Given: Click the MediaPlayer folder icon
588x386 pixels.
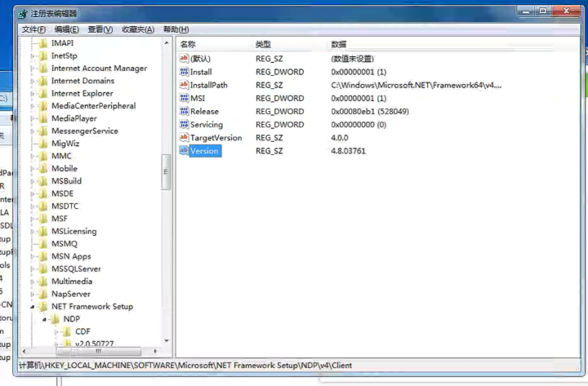Looking at the screenshot, I should point(42,118).
